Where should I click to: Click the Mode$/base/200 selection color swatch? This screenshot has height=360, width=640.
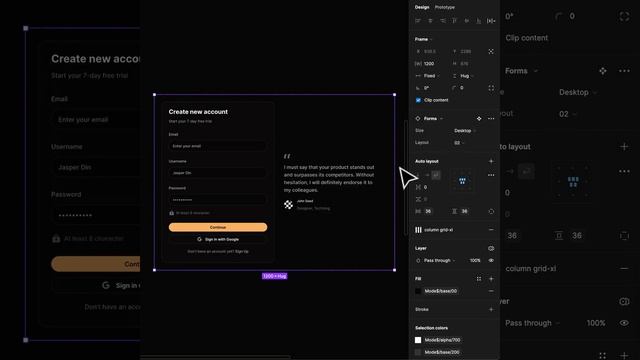[x=418, y=352]
